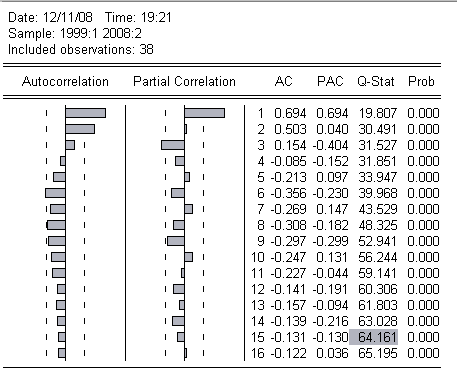Click the lag 3 partial correlation bar
Viewport: 457px width, 369px height.
tap(173, 145)
